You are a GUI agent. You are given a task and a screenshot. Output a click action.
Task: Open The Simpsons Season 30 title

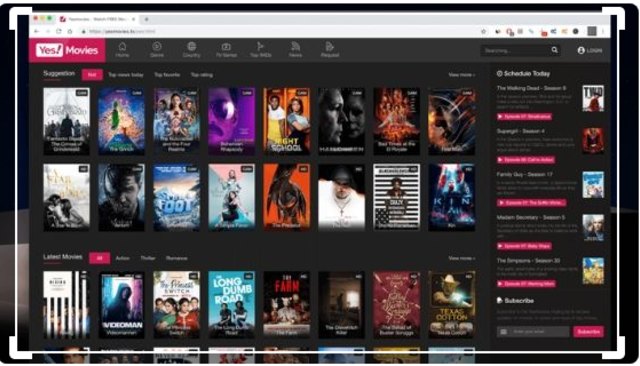point(528,260)
